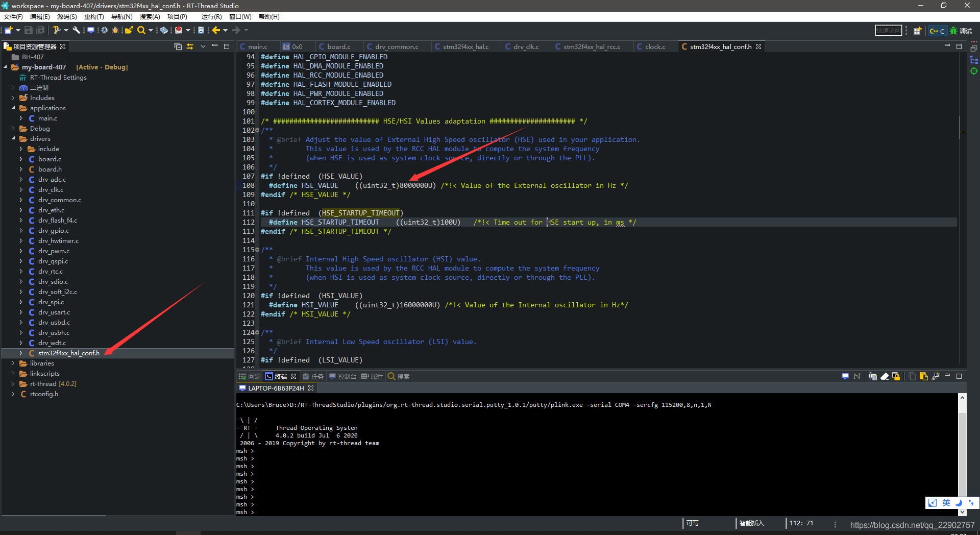Click the blue monitor icon in terminal toolbar
Image resolution: width=980 pixels, height=535 pixels.
[x=845, y=376]
